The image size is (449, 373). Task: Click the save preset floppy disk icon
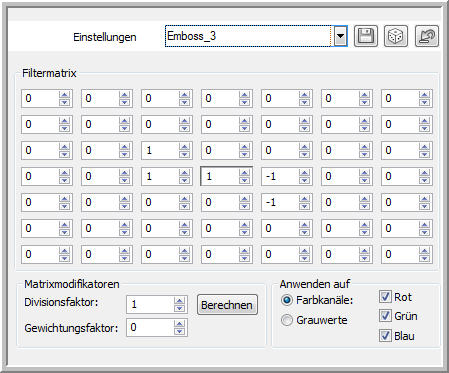[366, 36]
